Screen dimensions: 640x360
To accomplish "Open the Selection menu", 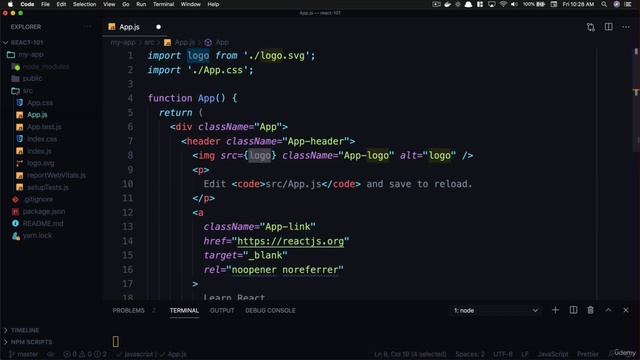I will [84, 4].
